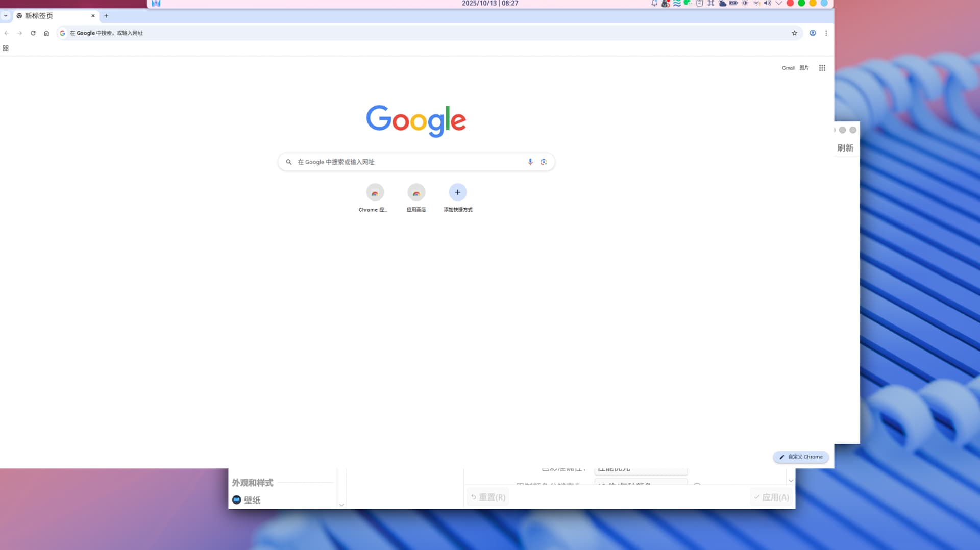Open the bookmarks bar apps grid icon
This screenshot has width=980, height=550.
tap(6, 48)
